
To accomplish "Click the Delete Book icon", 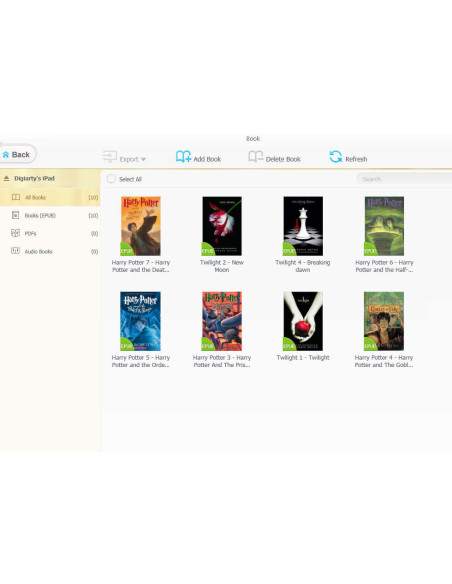I will [x=256, y=156].
